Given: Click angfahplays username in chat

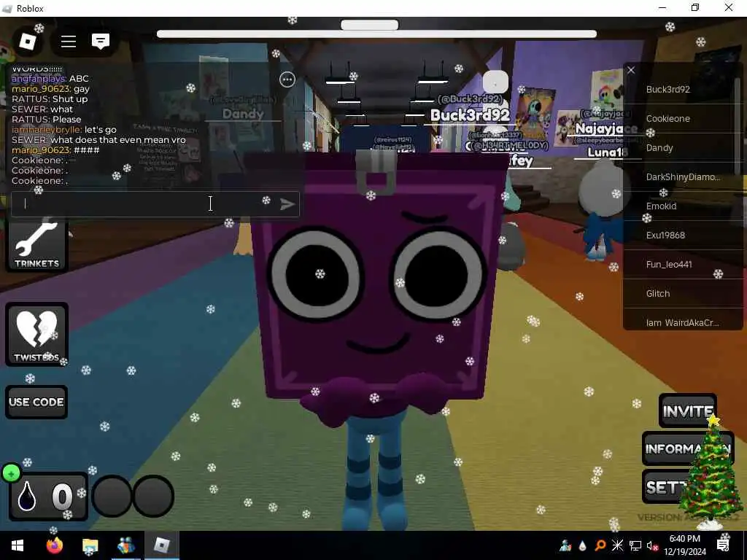Looking at the screenshot, I should point(39,79).
